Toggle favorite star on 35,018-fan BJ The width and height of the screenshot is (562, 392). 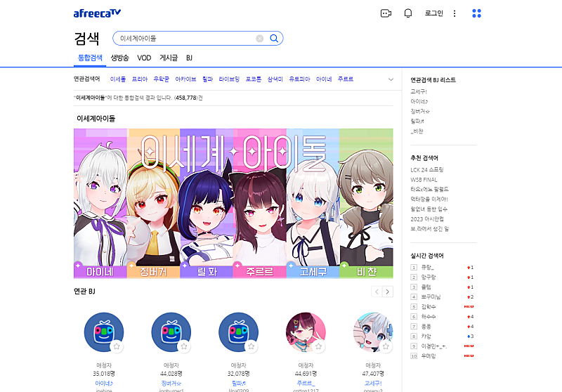(x=117, y=346)
